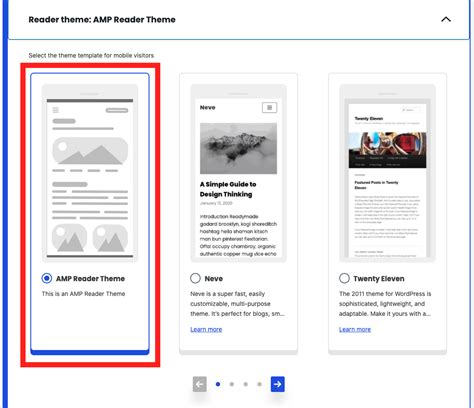The image size is (474, 408).
Task: Click 'This is an AMP Reader Theme' description
Action: coord(83,294)
